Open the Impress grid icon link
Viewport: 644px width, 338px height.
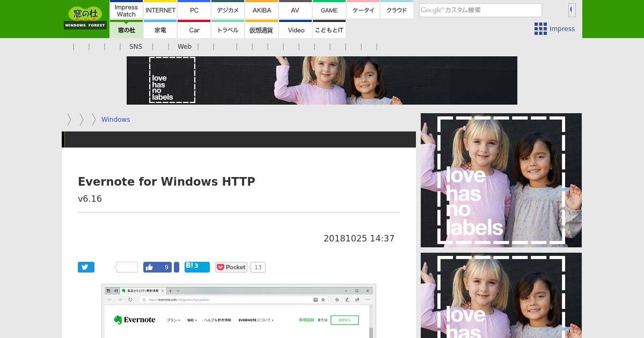[x=554, y=29]
